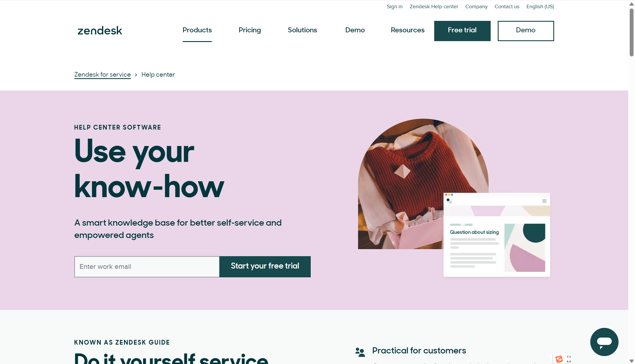This screenshot has width=635, height=364.
Task: Open the Solutions menu
Action: click(x=302, y=30)
